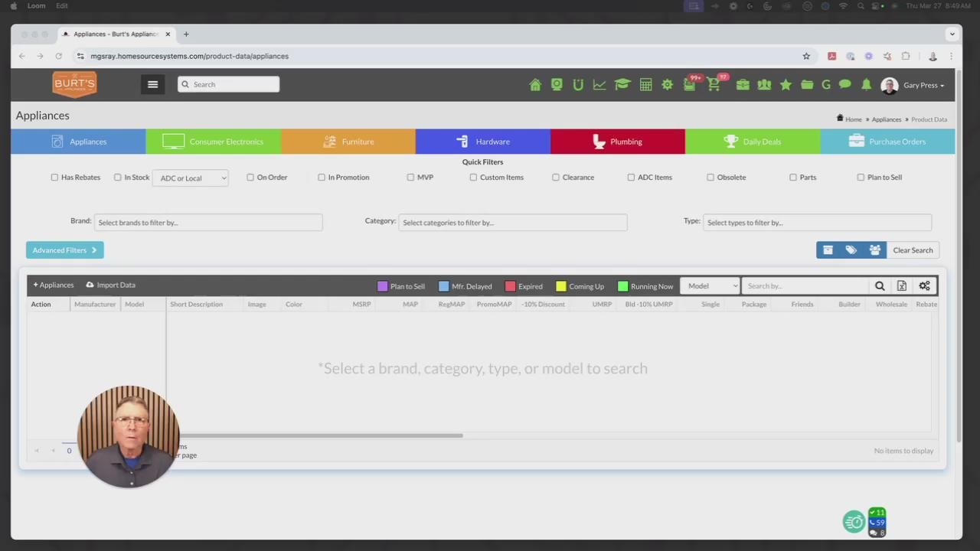This screenshot has width=980, height=551.
Task: Open the favorites star icon
Action: tap(786, 85)
